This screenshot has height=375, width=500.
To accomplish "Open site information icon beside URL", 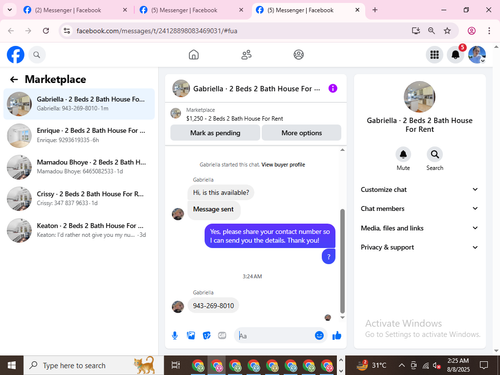I will [67, 31].
